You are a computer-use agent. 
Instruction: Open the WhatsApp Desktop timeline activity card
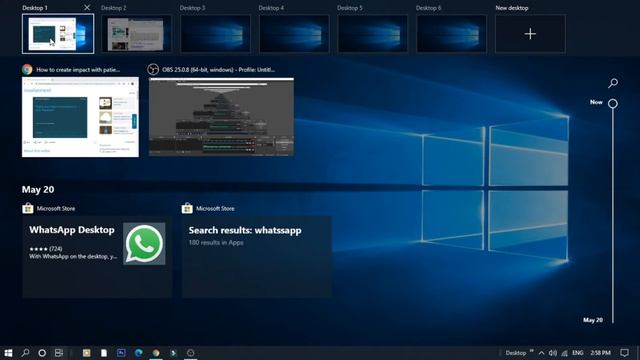click(x=97, y=257)
